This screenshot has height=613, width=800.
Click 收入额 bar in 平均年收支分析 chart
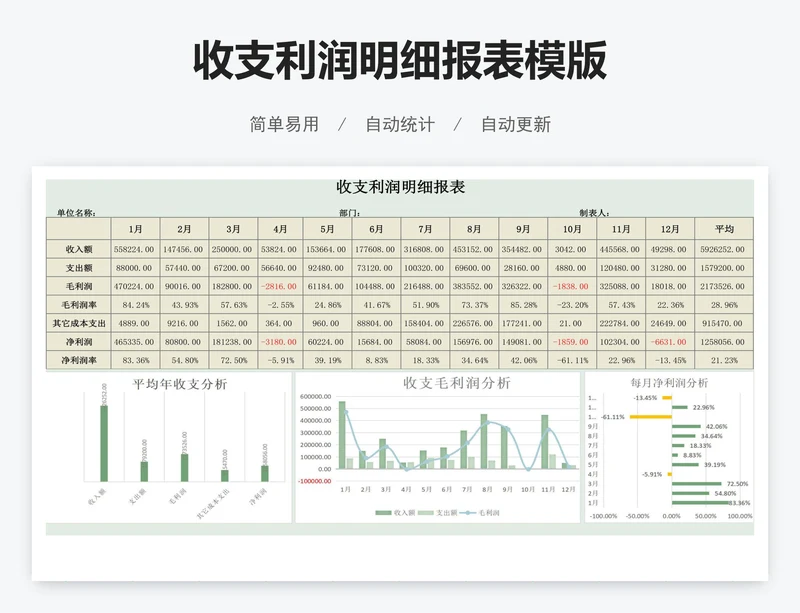(x=104, y=443)
